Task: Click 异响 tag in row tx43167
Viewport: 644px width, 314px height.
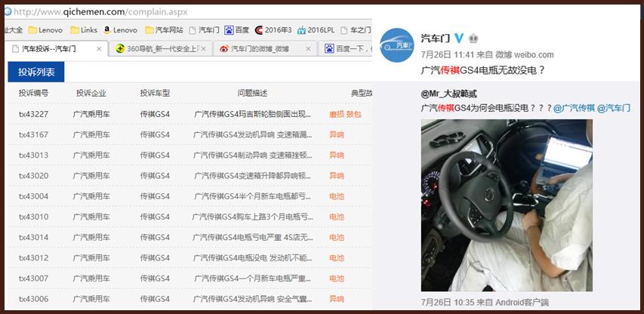Action: click(337, 134)
